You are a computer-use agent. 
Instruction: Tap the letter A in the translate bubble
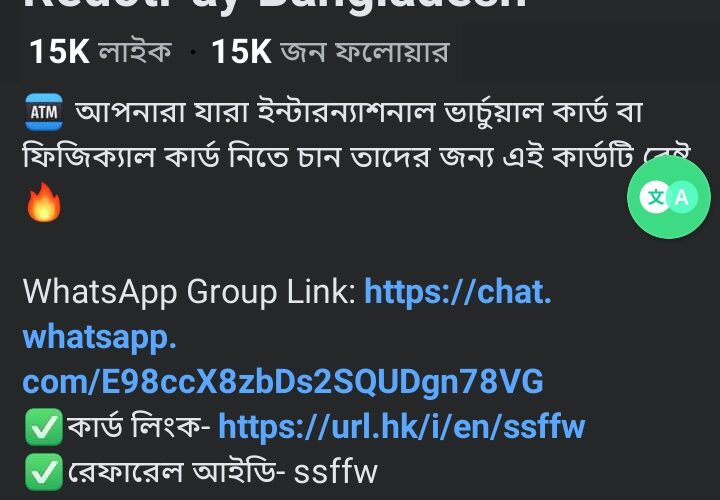point(682,197)
